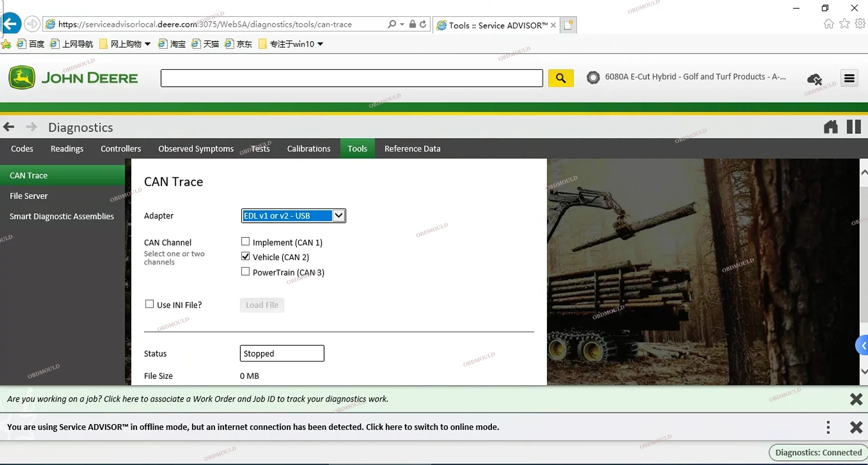The image size is (868, 465).
Task: Select File Server in sidebar
Action: point(29,196)
